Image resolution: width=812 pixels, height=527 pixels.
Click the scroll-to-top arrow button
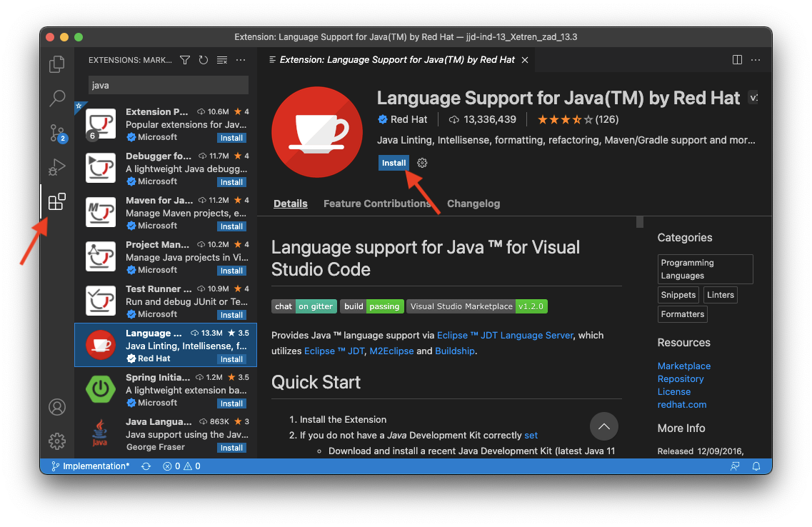tap(603, 426)
